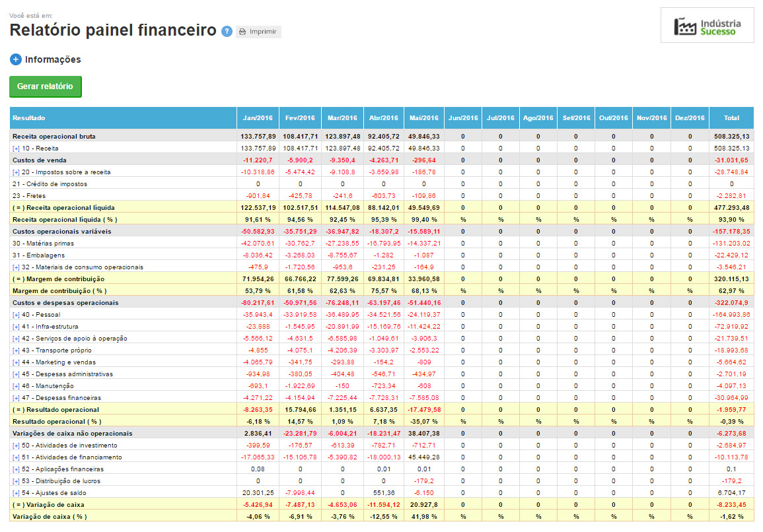Select the Variações de caixa não operacionais label
The image size is (763, 532).
coord(73,434)
